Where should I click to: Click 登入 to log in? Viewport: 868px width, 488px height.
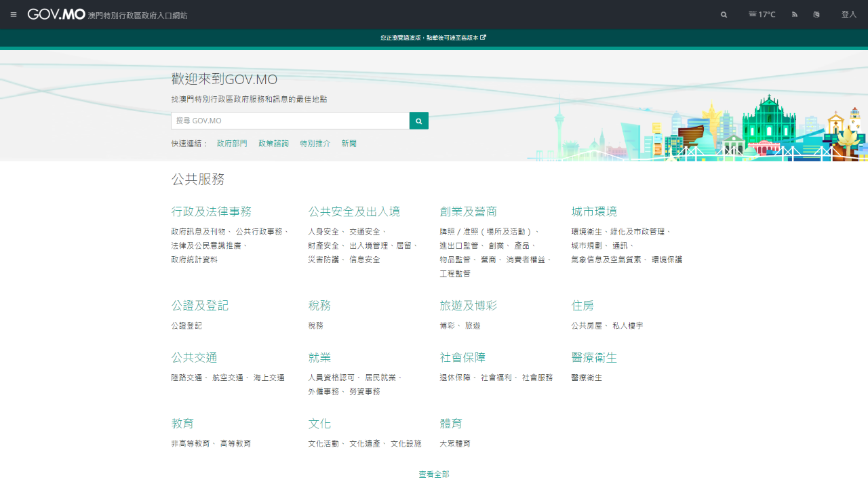coord(848,14)
